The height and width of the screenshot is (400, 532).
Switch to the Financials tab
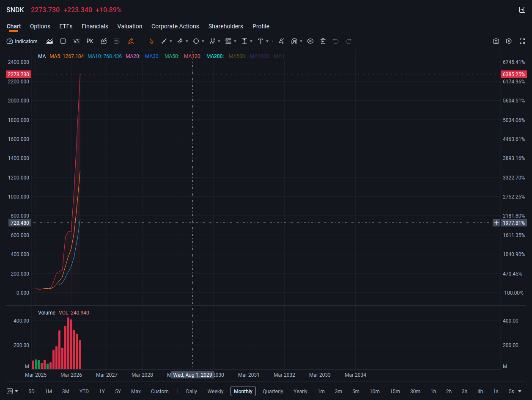tap(95, 26)
